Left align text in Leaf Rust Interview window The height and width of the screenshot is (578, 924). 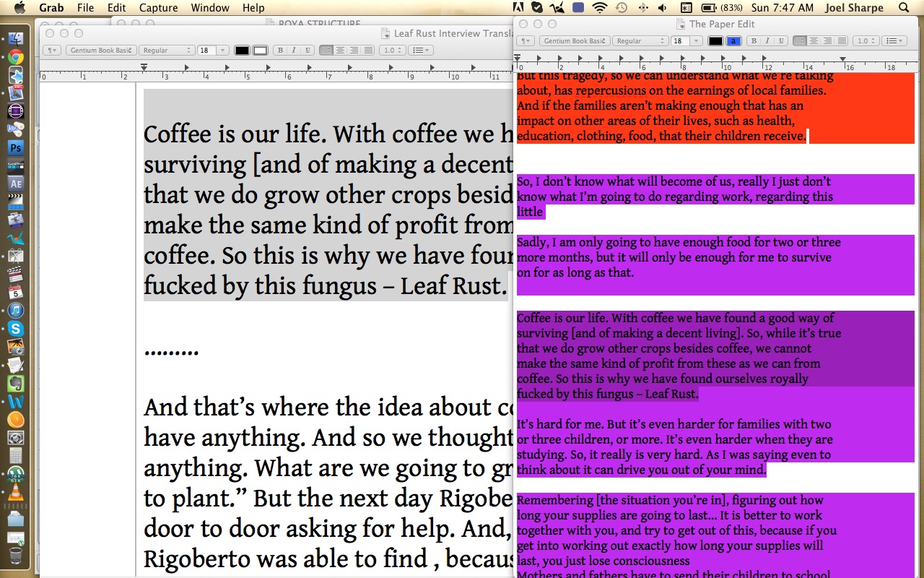pos(326,51)
